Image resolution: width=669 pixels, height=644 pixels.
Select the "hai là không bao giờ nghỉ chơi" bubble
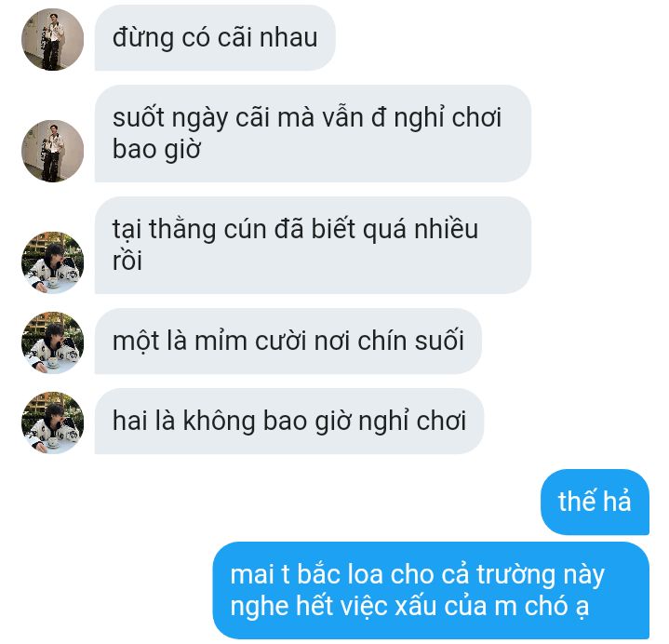tap(289, 422)
